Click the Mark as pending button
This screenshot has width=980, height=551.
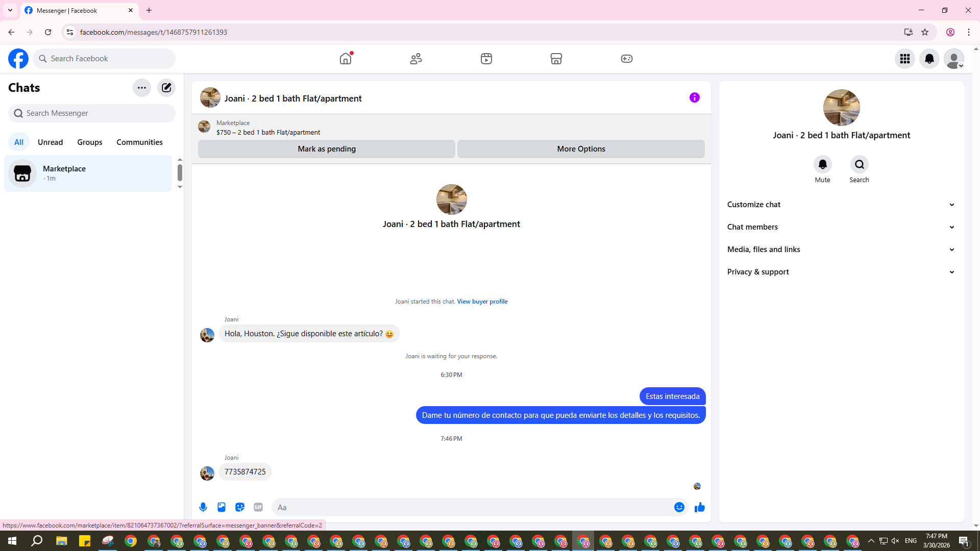(x=327, y=149)
